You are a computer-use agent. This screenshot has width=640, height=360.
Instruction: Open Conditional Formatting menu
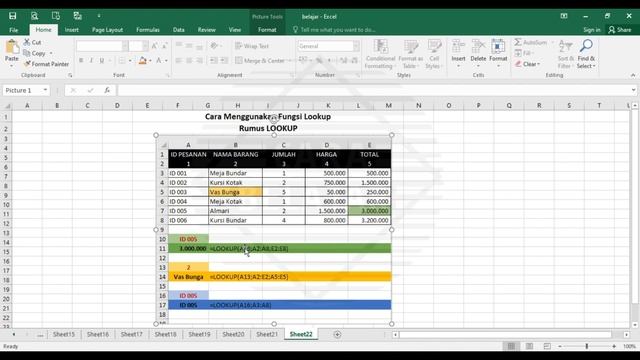380,54
